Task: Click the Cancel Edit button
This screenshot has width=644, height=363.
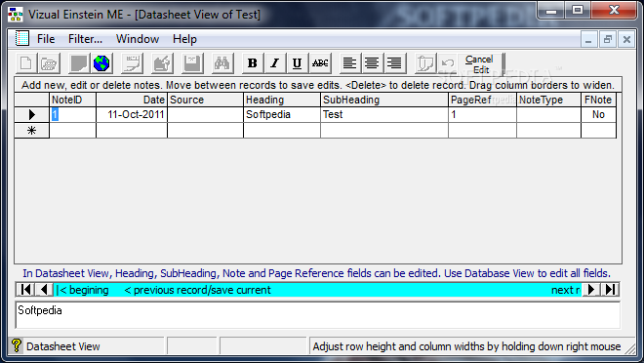Action: click(480, 64)
